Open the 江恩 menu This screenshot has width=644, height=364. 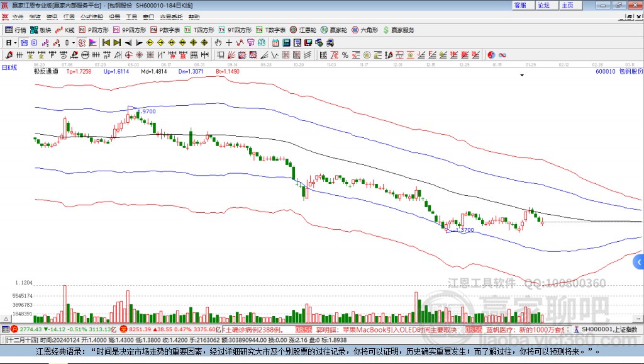(68, 17)
